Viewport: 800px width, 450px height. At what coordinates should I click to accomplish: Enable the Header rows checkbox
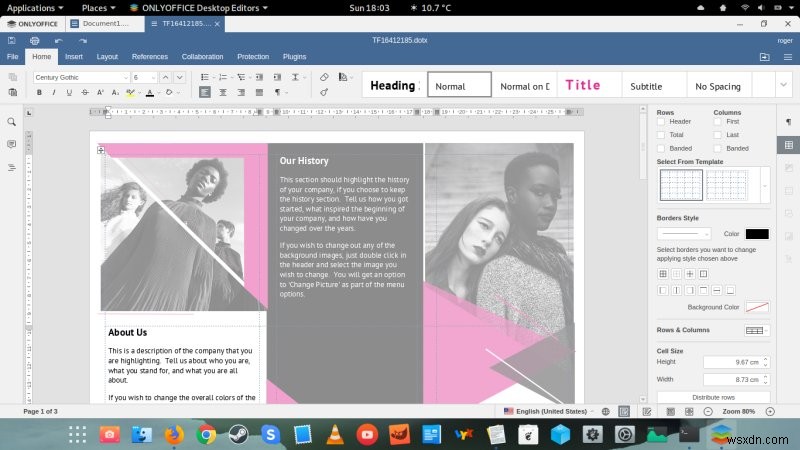click(x=661, y=121)
